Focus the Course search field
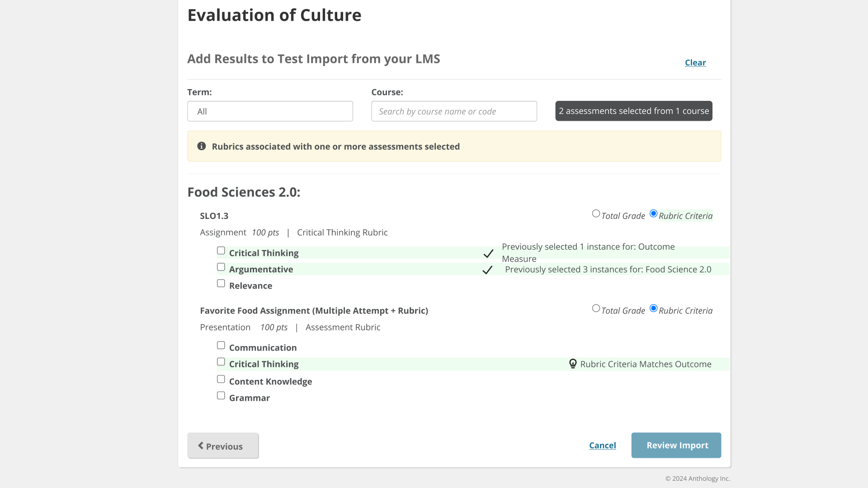 point(454,111)
